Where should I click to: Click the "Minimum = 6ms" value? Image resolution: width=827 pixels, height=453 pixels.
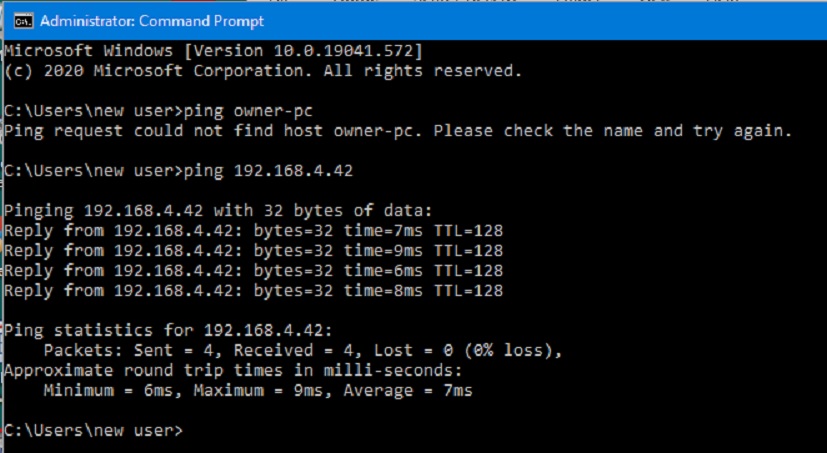[108, 390]
